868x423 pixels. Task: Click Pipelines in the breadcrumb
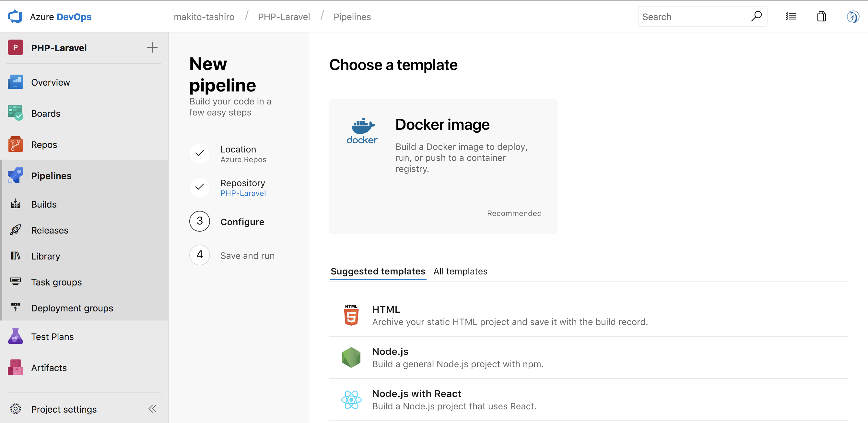click(x=352, y=17)
